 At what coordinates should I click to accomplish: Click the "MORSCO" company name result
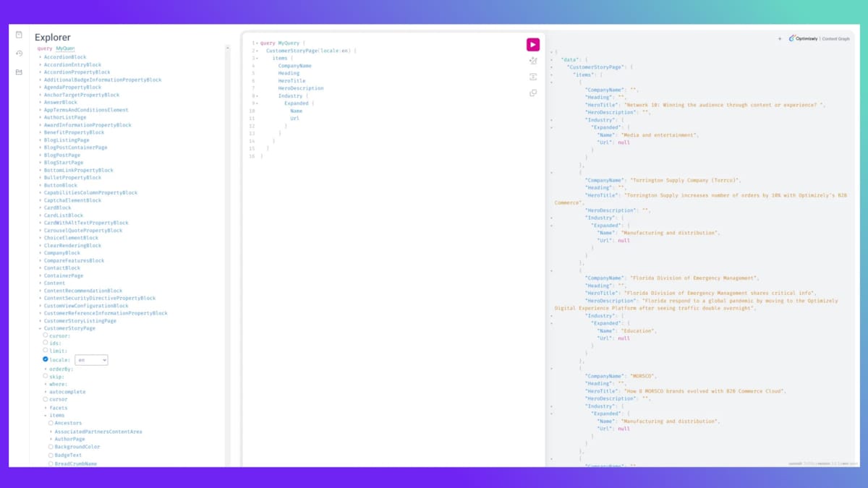point(642,376)
